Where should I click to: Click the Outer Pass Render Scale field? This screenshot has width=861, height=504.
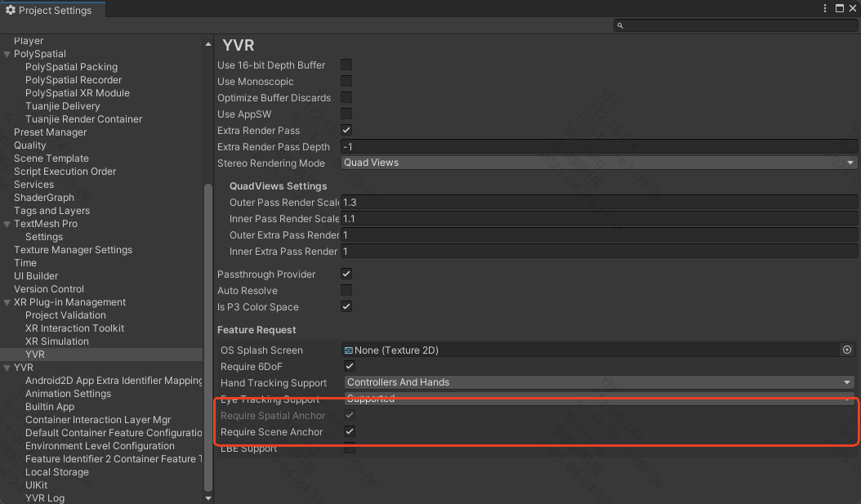tap(599, 203)
